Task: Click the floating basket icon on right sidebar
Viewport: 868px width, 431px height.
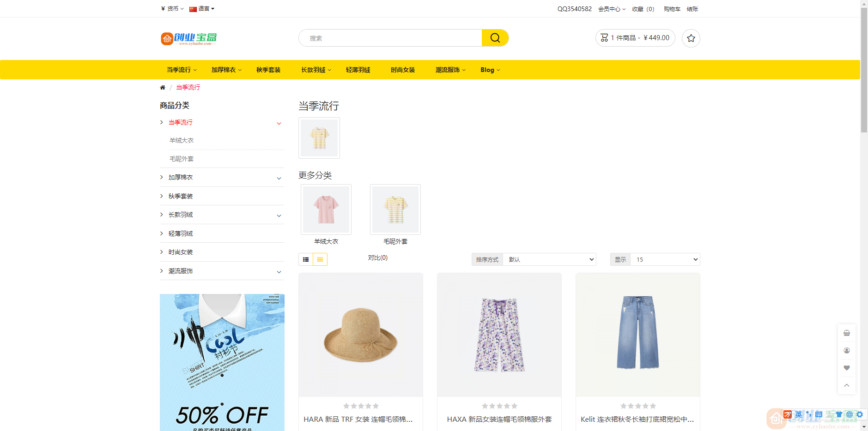Action: (846, 333)
